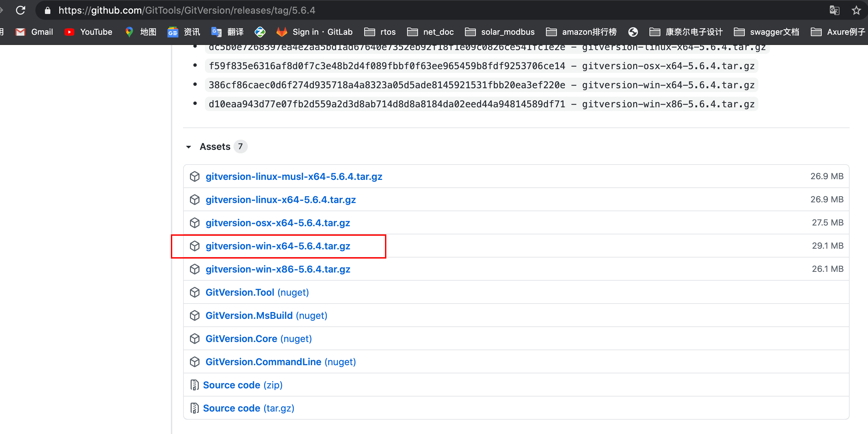Open the Gmail bookmark
Image resolution: width=868 pixels, height=434 pixels.
coord(34,32)
